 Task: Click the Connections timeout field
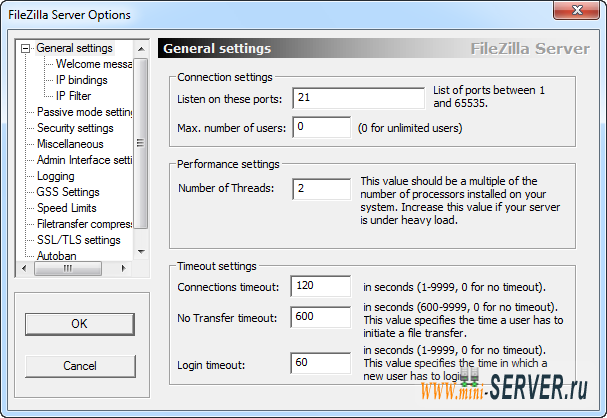click(x=321, y=286)
